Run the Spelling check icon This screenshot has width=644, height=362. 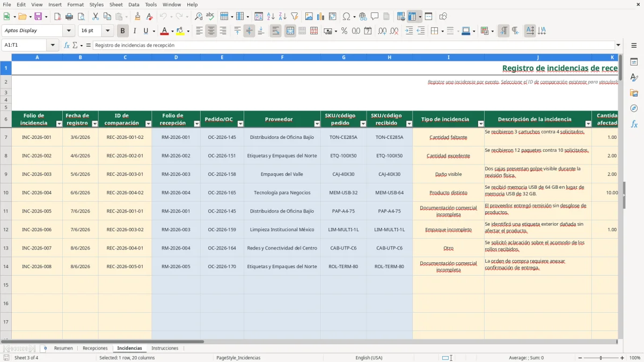click(x=210, y=17)
